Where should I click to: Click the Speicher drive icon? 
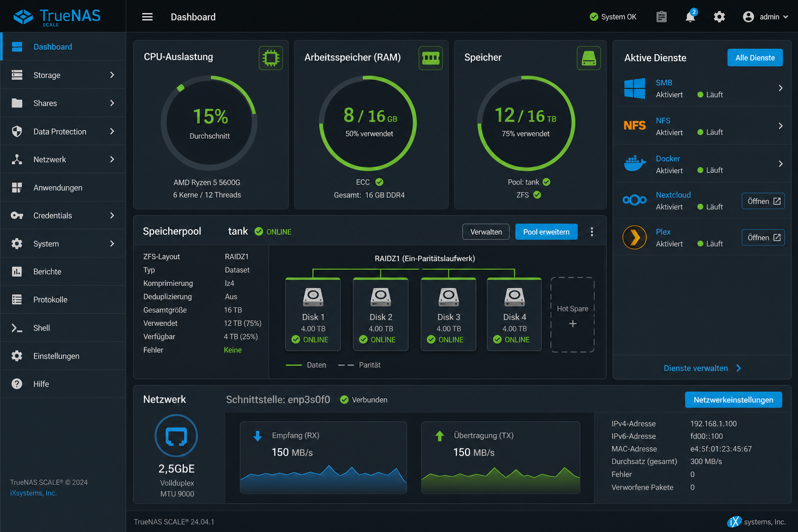coord(589,58)
